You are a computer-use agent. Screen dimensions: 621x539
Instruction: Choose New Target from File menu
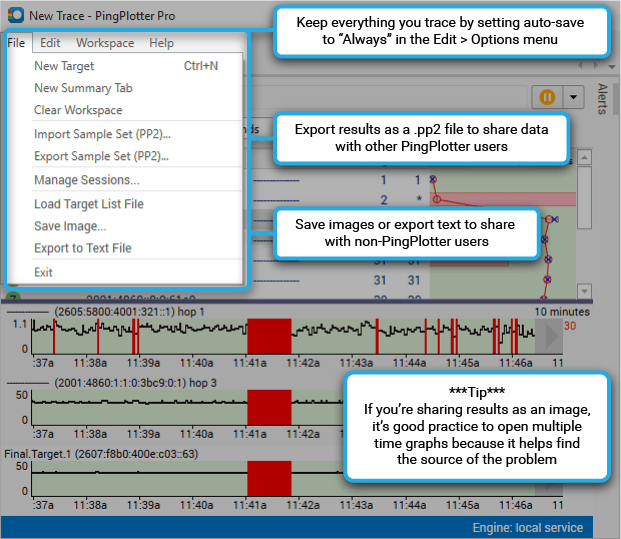pyautogui.click(x=64, y=66)
